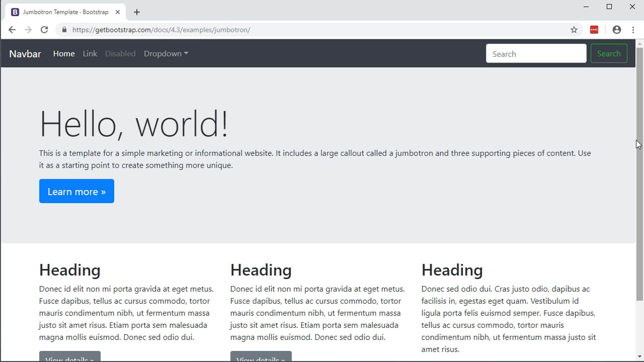This screenshot has height=362, width=644.
Task: Click the forward navigation arrow
Action: (28, 30)
